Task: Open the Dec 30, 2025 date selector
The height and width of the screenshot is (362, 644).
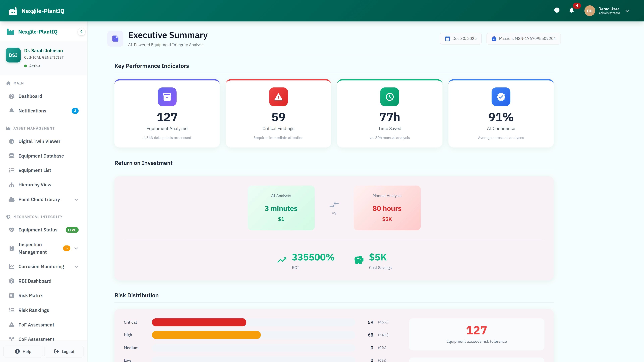Action: coord(461,39)
